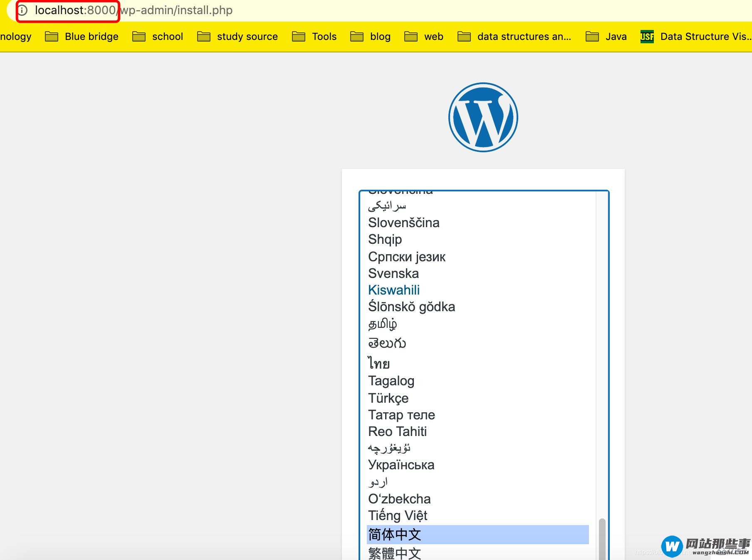Select Tiếng Việt language option
This screenshot has width=752, height=560.
[477, 515]
